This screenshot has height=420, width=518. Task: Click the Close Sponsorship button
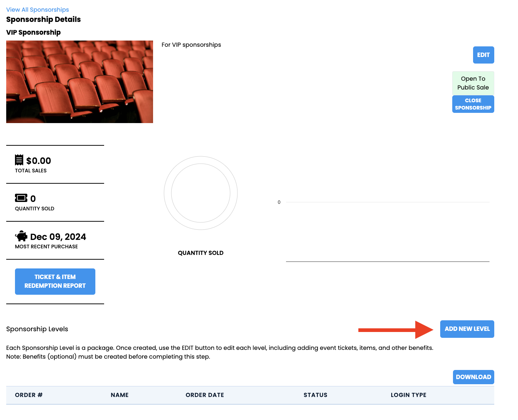(473, 104)
